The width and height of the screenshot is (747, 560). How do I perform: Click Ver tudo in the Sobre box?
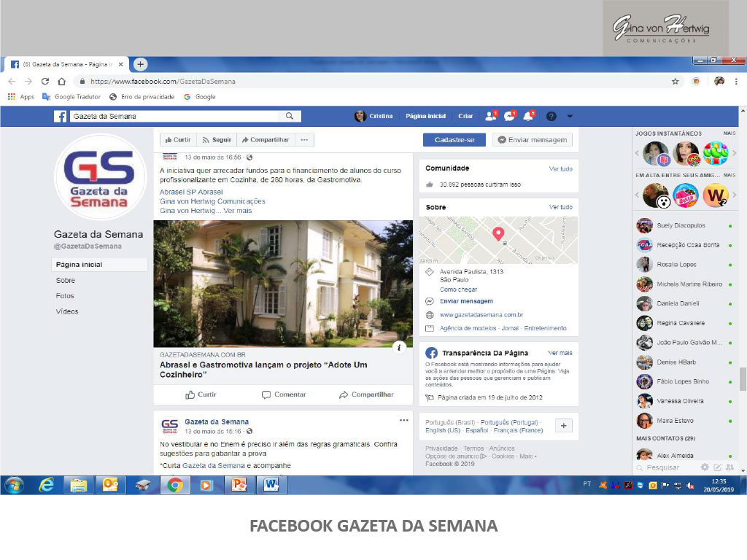561,207
